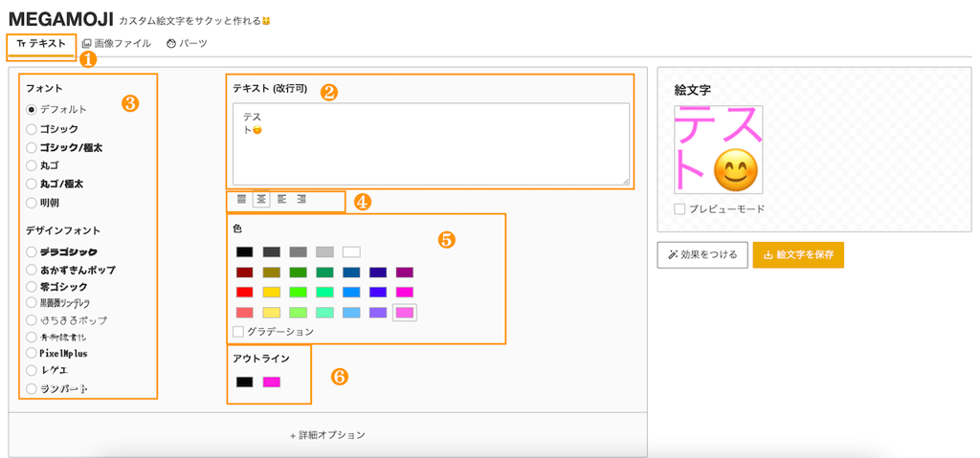Screen dimensions: 980x458
Task: Click the emoji preview image
Action: click(x=718, y=149)
